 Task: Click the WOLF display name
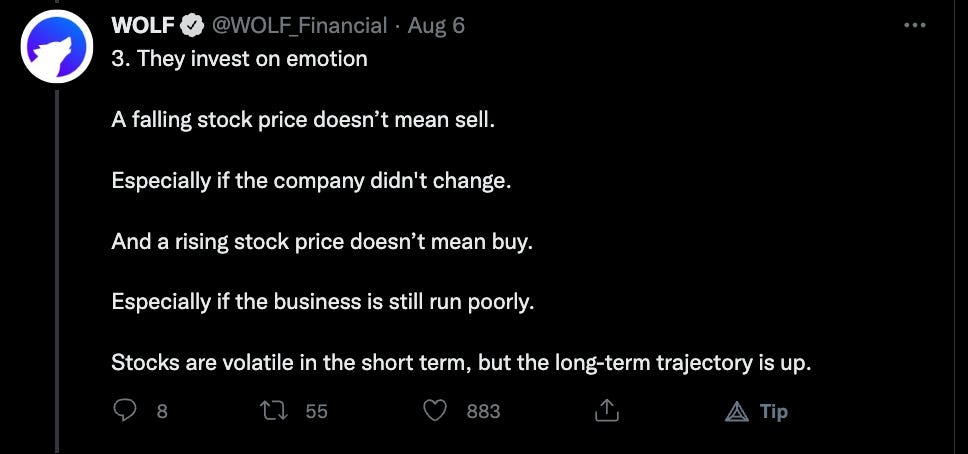[x=143, y=25]
